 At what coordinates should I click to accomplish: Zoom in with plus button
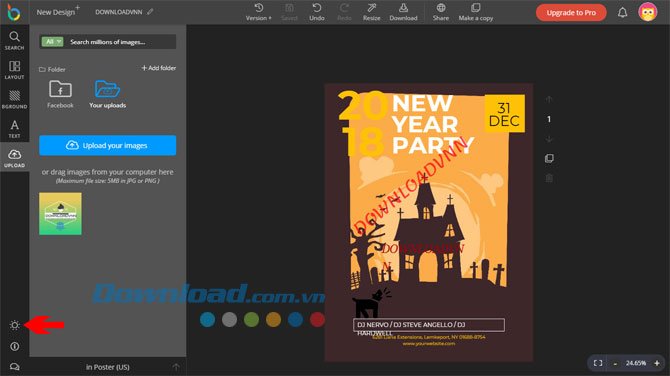coord(657,363)
